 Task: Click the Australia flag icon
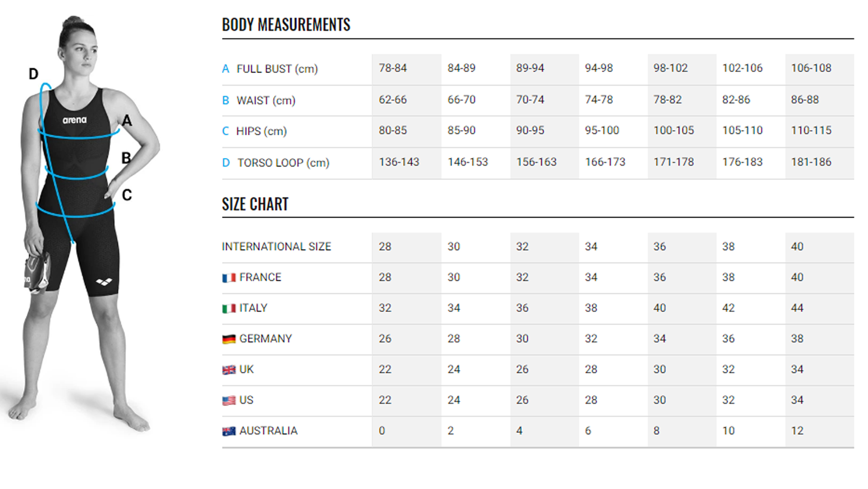pyautogui.click(x=228, y=431)
